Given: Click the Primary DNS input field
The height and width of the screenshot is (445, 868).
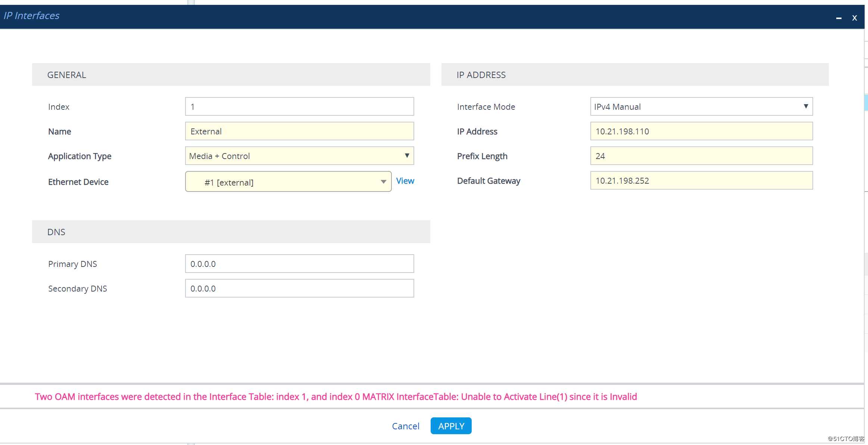Looking at the screenshot, I should [299, 264].
